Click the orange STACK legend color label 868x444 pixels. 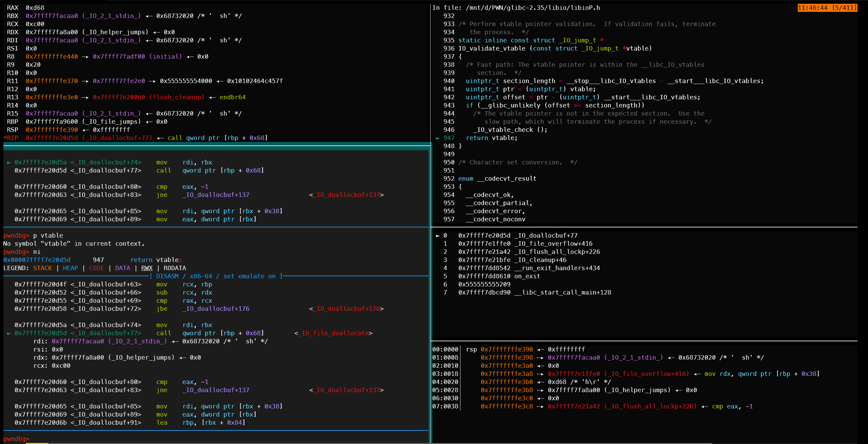pos(42,268)
